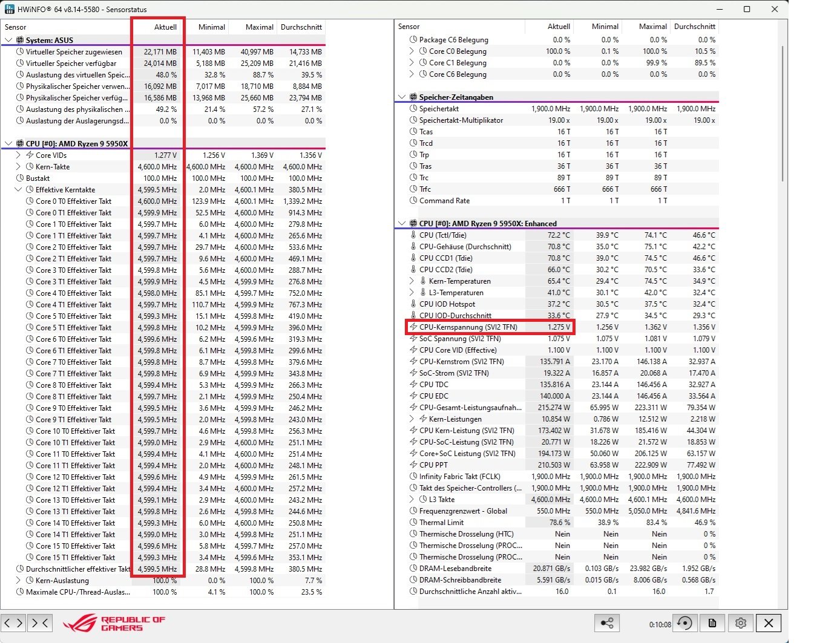Click clock icon of Thermal Limit row
The height and width of the screenshot is (643, 840).
point(413,522)
